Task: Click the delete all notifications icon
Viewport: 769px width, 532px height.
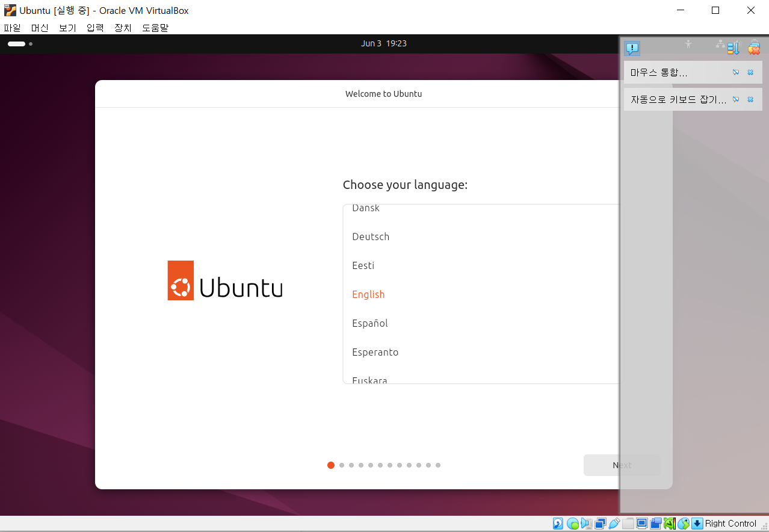Action: (754, 48)
